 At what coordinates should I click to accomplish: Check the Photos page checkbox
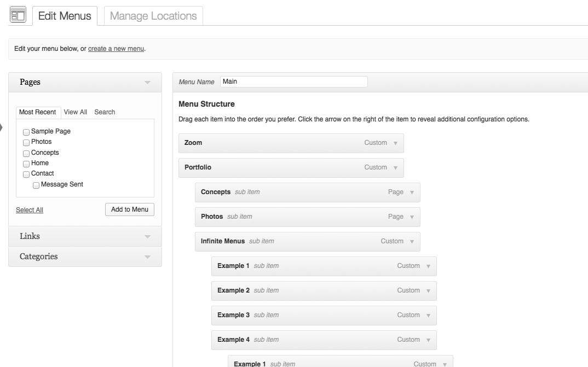(x=26, y=142)
